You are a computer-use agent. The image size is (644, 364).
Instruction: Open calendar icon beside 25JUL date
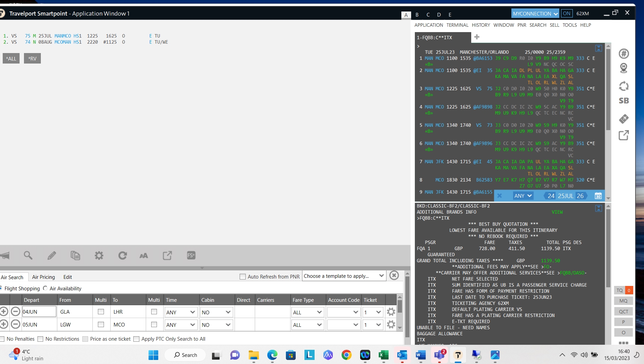coord(598,196)
